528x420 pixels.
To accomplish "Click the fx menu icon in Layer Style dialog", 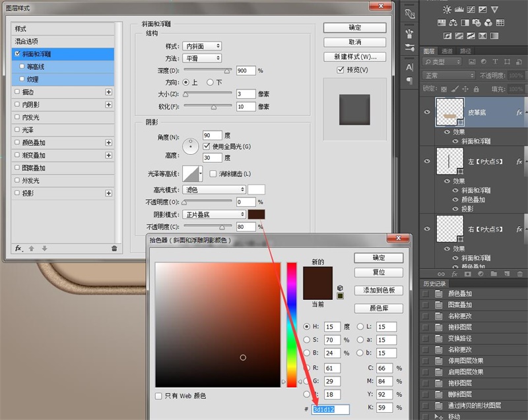I will coord(19,249).
